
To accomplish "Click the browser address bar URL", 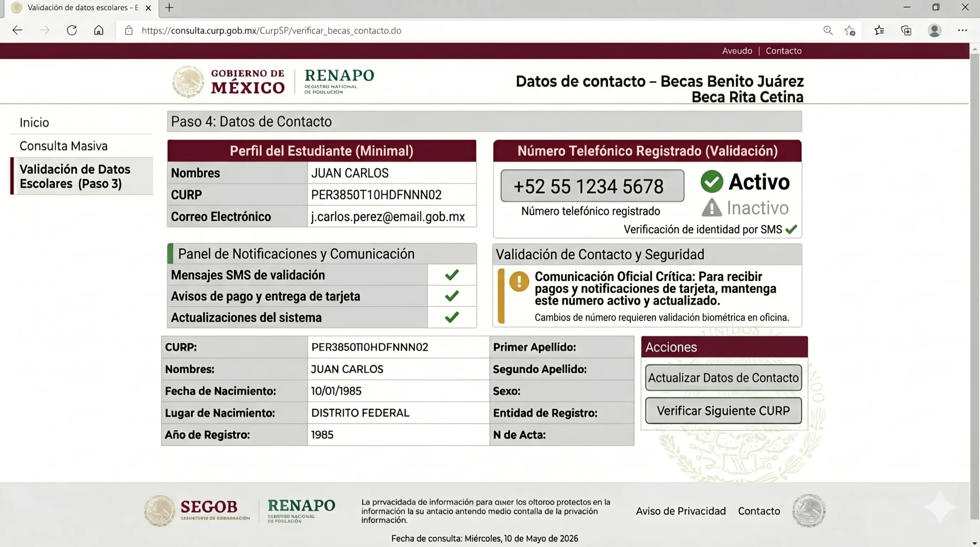I will [271, 30].
